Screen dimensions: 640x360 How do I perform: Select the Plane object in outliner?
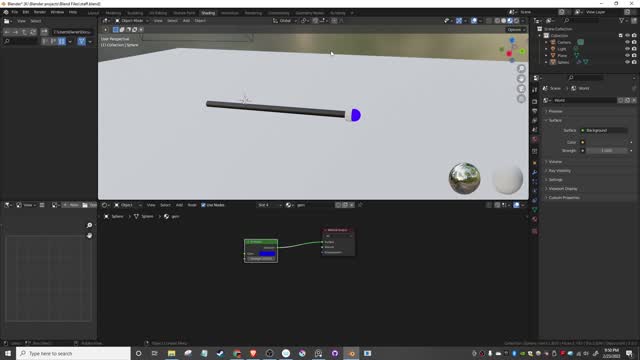pyautogui.click(x=562, y=56)
